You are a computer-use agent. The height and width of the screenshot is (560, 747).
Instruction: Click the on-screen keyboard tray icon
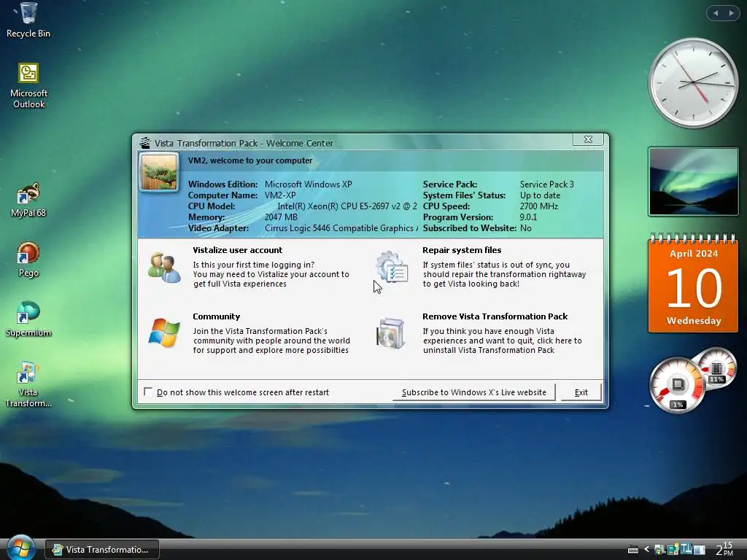tap(633, 550)
